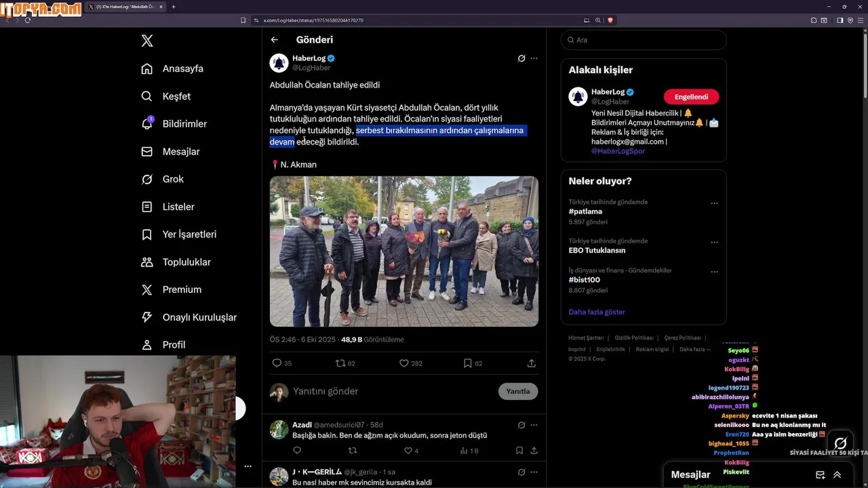Open account menu dots beside webcam
Screen dimensions: 868x488
248,466
